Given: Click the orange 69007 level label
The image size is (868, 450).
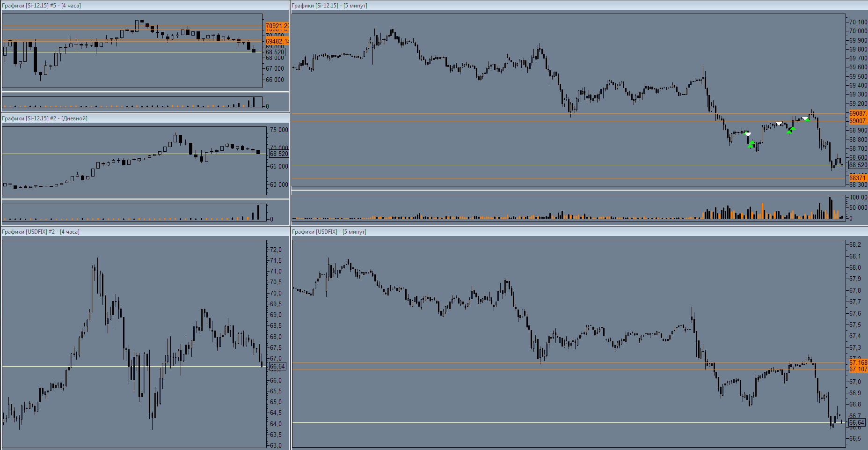Looking at the screenshot, I should point(858,121).
